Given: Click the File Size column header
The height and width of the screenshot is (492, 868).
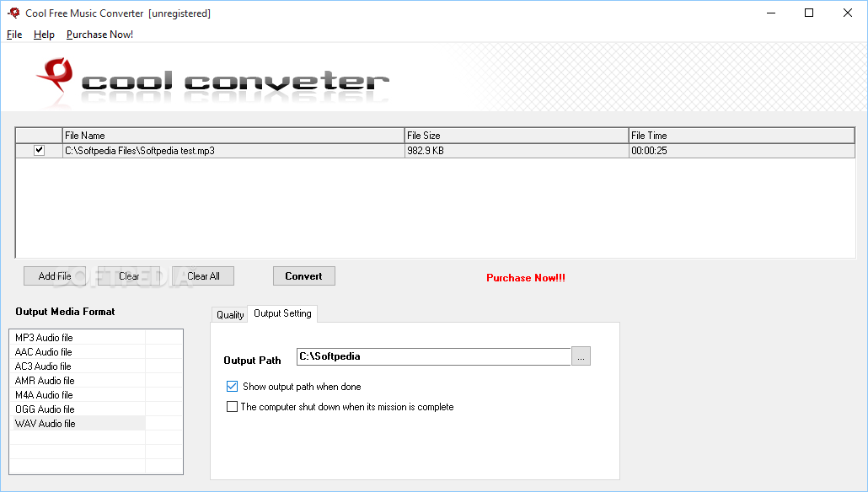Looking at the screenshot, I should [x=517, y=136].
